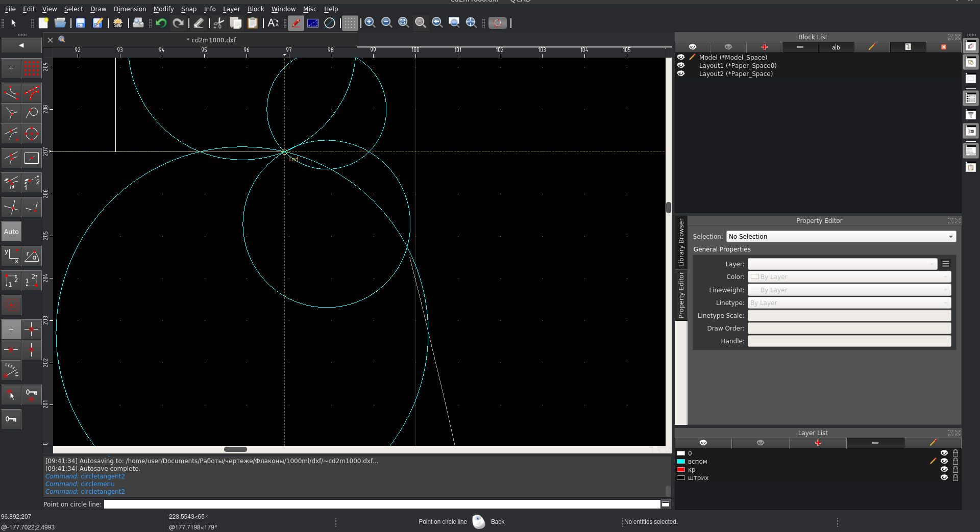Click the cyan swatch of вспом layer
This screenshot has width=980, height=532.
[x=681, y=461]
